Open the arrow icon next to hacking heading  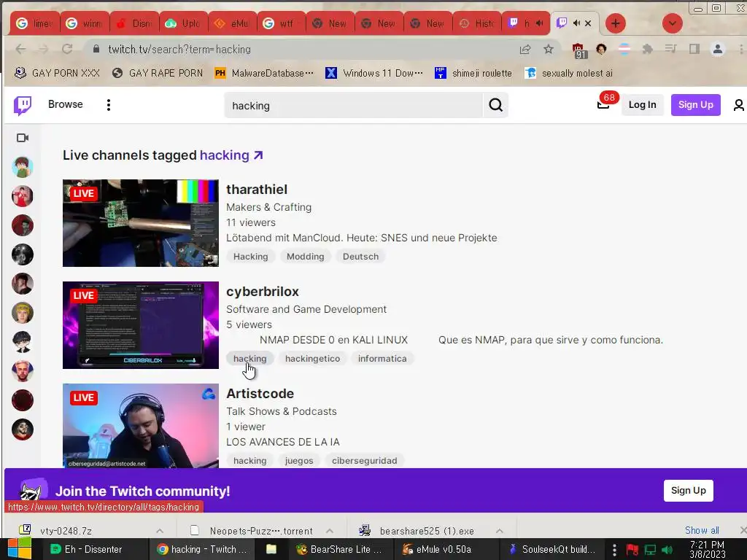click(x=258, y=155)
